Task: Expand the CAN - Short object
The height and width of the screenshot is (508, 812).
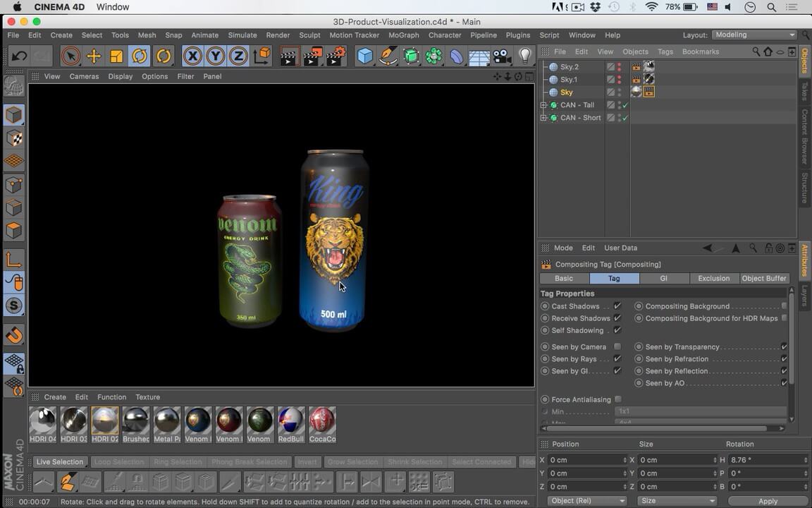Action: coord(543,118)
